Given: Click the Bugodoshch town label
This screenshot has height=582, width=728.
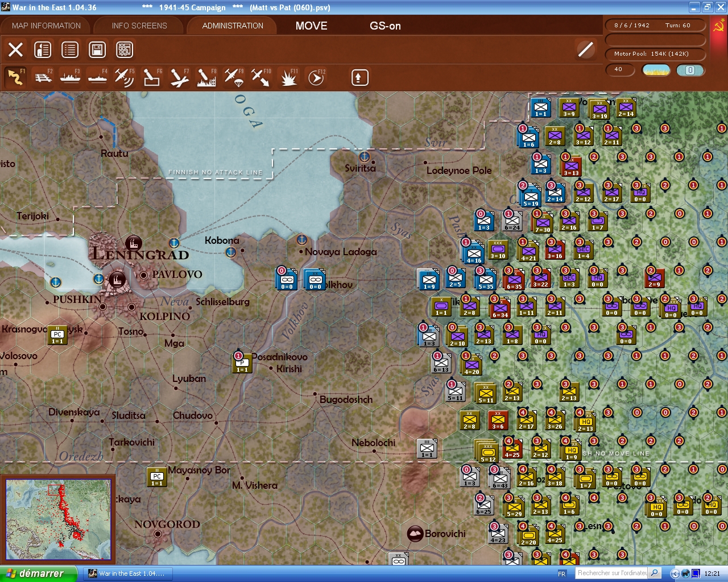Looking at the screenshot, I should [x=346, y=400].
